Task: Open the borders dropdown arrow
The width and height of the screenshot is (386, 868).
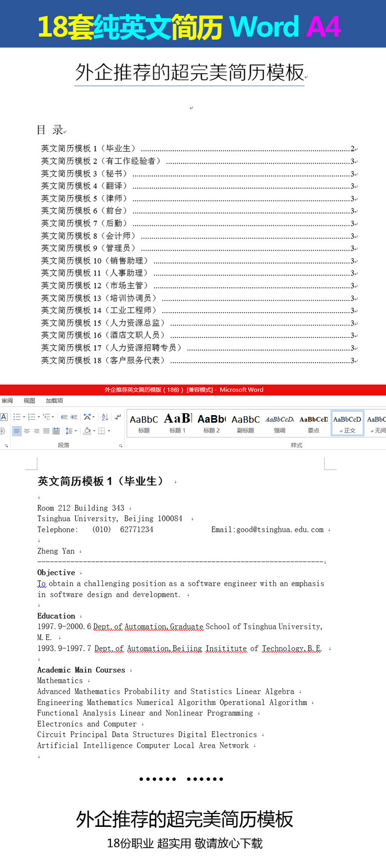Action: (x=109, y=431)
